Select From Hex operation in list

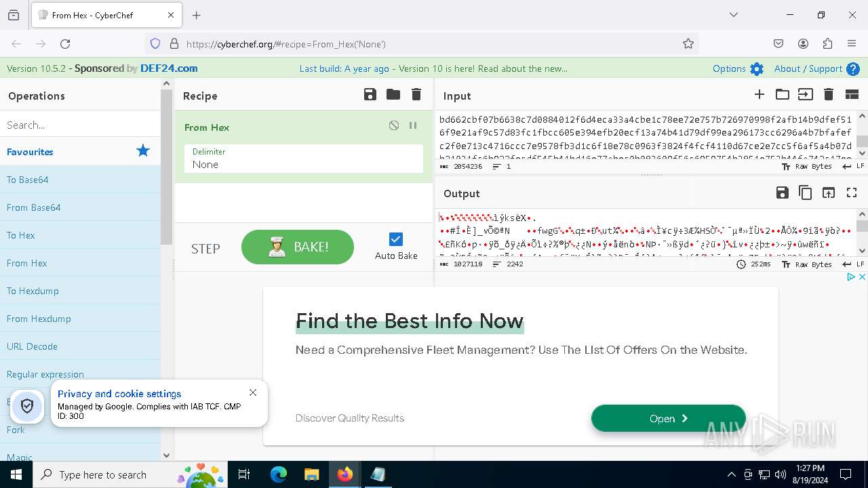[80, 263]
